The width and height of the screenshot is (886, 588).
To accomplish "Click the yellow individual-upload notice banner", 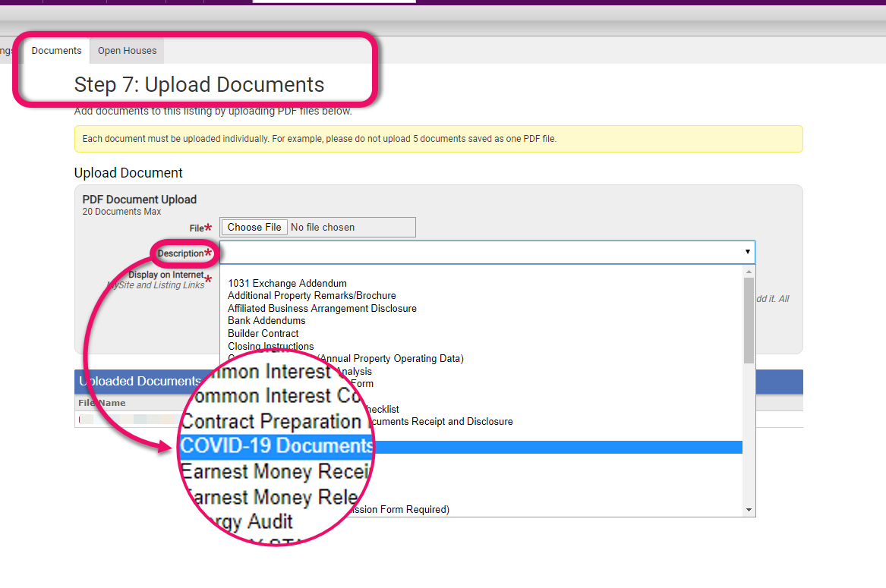I will coord(438,139).
